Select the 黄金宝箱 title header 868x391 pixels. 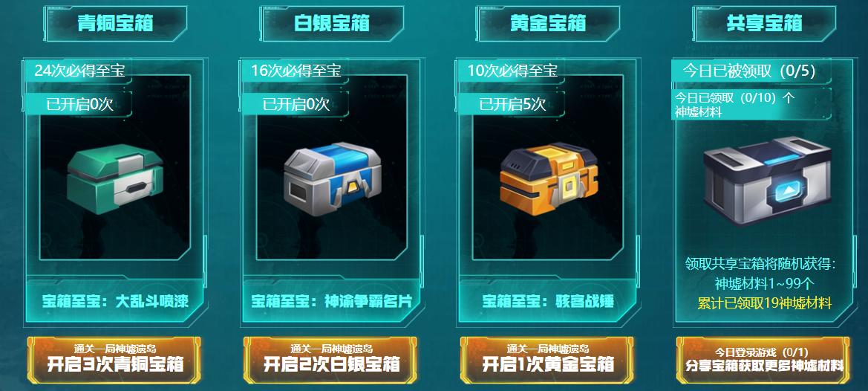549,24
